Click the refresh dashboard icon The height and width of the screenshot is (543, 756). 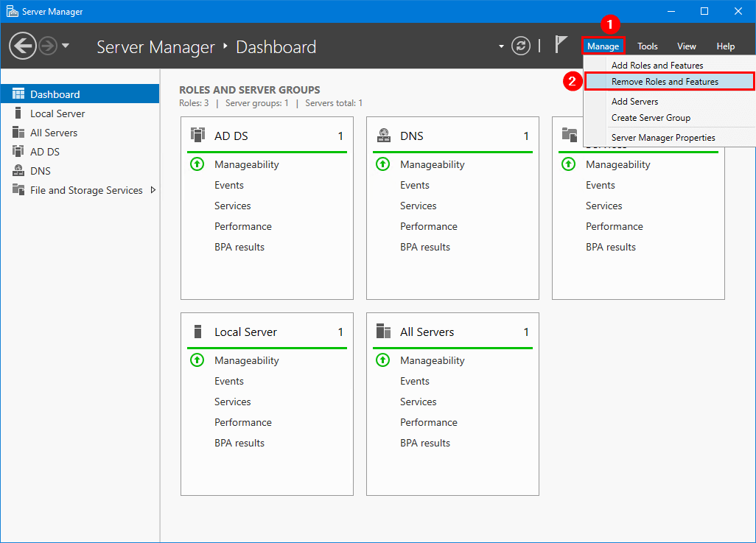coord(521,46)
